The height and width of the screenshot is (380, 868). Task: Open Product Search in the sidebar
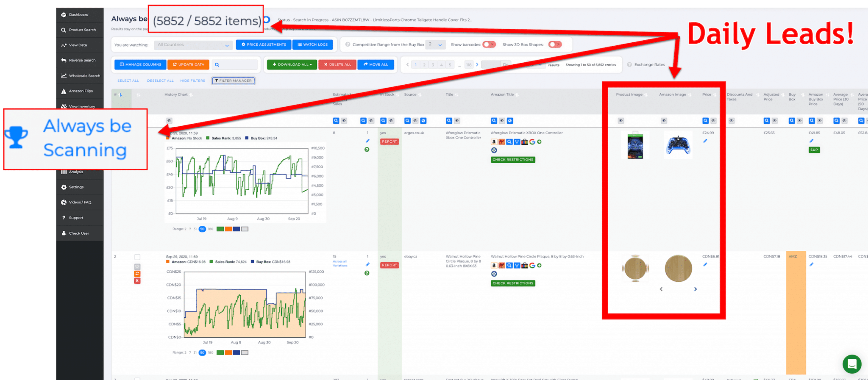[79, 30]
